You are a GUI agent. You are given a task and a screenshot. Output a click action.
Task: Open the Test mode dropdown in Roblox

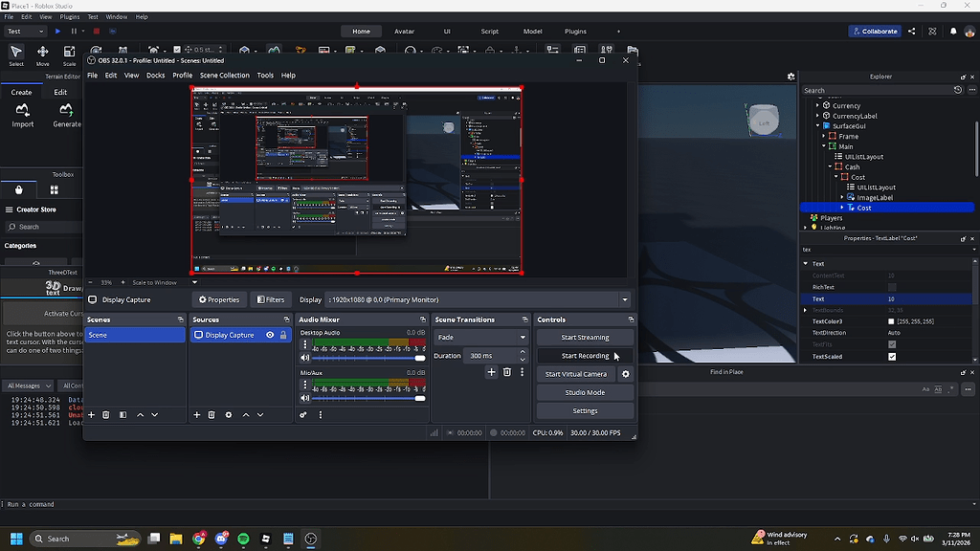click(26, 32)
